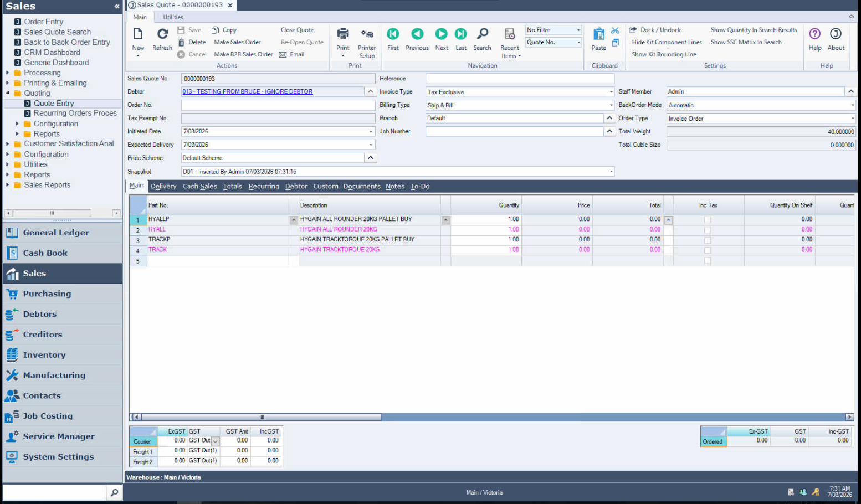Screen dimensions: 861x504
Task: Click the Next record arrow icon
Action: (x=441, y=34)
